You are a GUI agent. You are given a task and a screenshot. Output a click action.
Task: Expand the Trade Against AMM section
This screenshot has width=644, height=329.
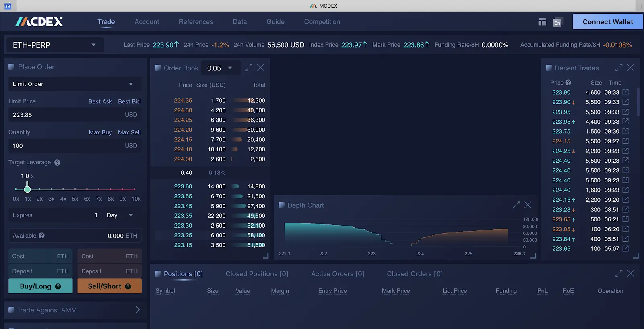138,310
